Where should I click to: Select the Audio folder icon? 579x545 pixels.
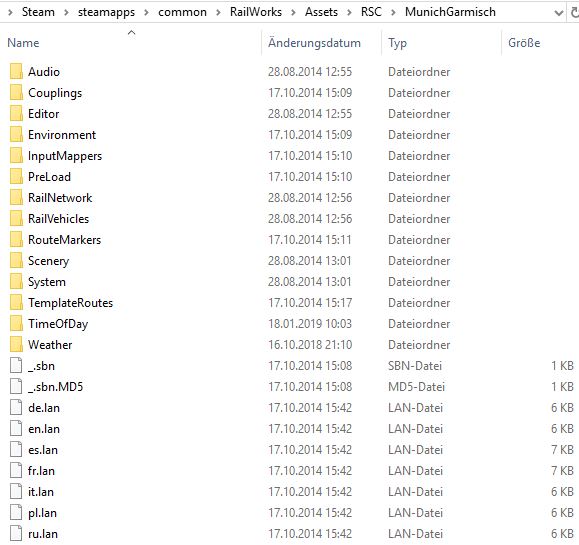16,71
